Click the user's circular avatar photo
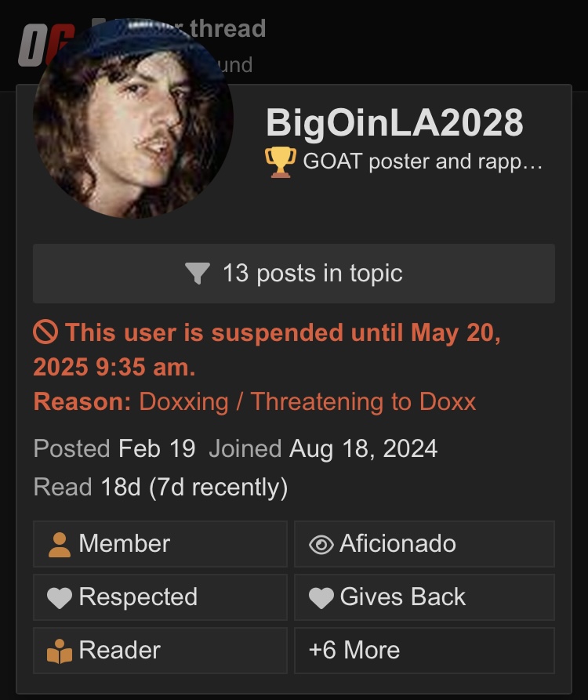 pyautogui.click(x=133, y=118)
